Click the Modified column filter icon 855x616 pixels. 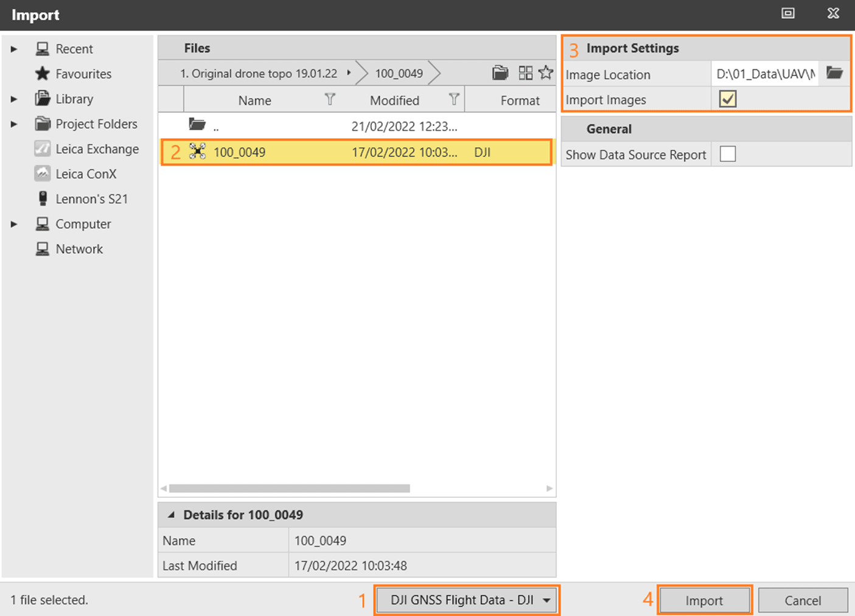[454, 100]
